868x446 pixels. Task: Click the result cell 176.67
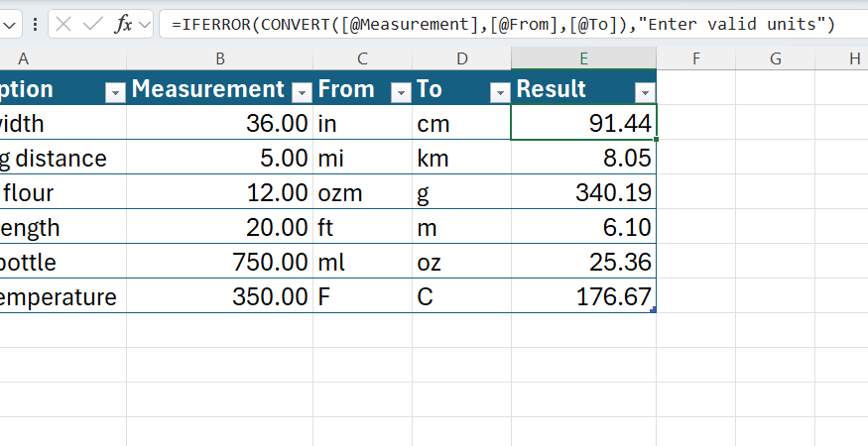pos(583,296)
